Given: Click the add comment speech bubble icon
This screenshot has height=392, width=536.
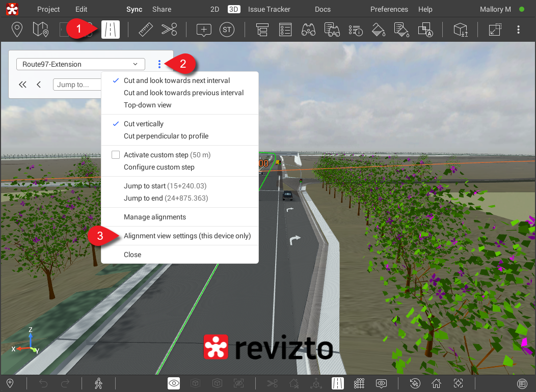Looking at the screenshot, I should coord(204,30).
